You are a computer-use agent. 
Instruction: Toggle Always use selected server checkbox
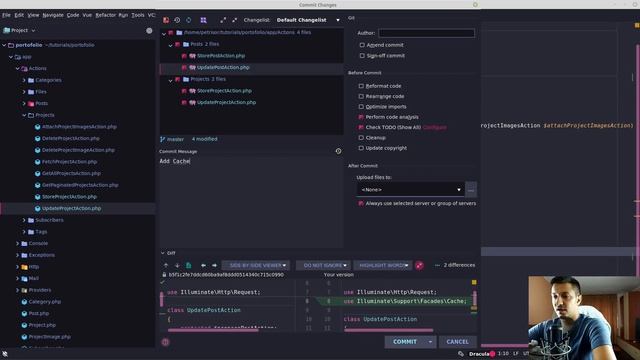pyautogui.click(x=361, y=203)
